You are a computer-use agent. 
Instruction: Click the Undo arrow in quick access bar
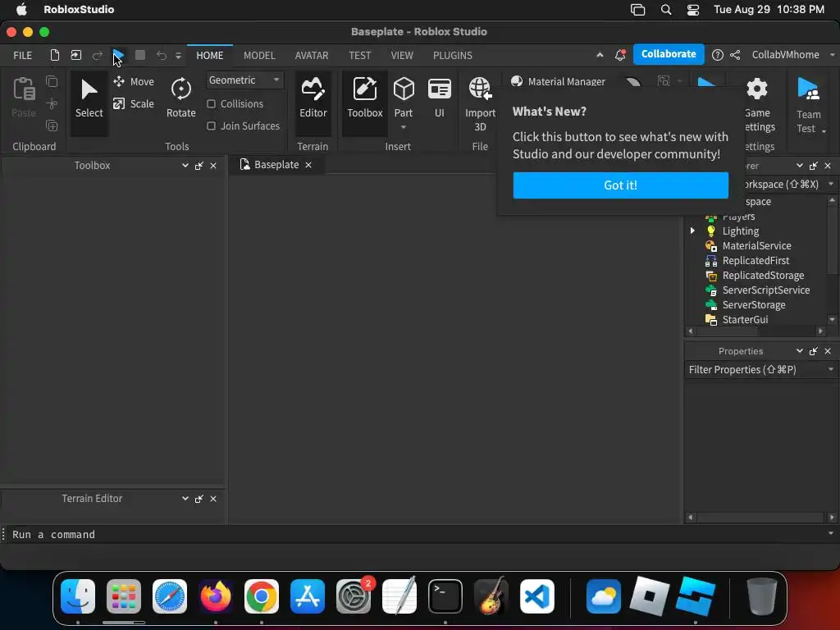click(162, 55)
